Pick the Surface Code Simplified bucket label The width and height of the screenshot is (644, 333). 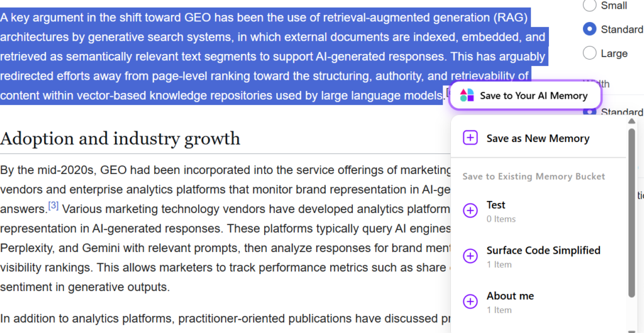tap(543, 250)
